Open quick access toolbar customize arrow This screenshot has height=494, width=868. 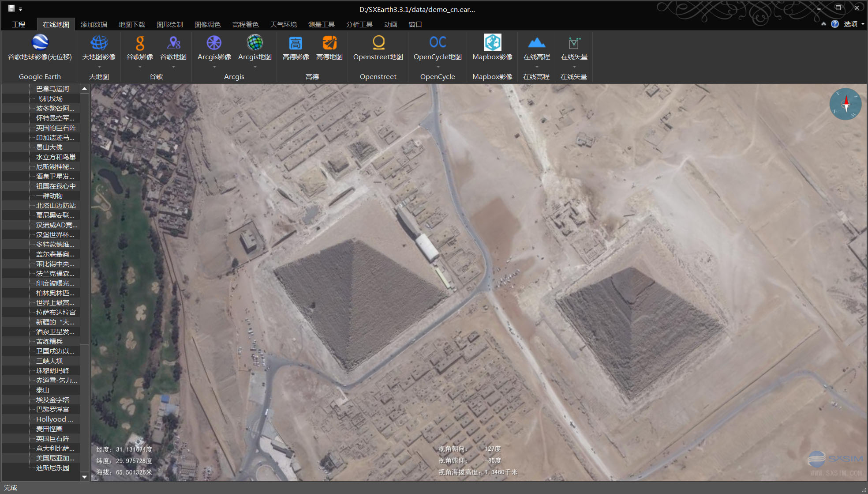(20, 9)
